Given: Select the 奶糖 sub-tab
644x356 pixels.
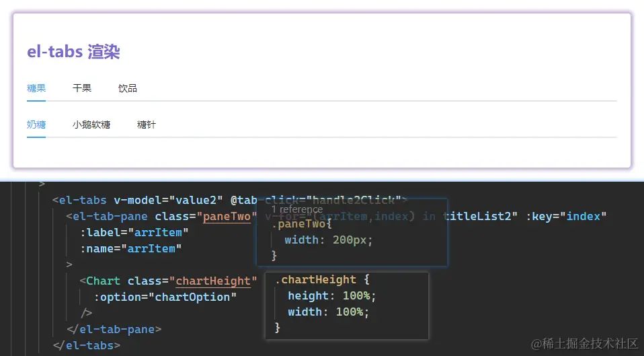Looking at the screenshot, I should [36, 124].
